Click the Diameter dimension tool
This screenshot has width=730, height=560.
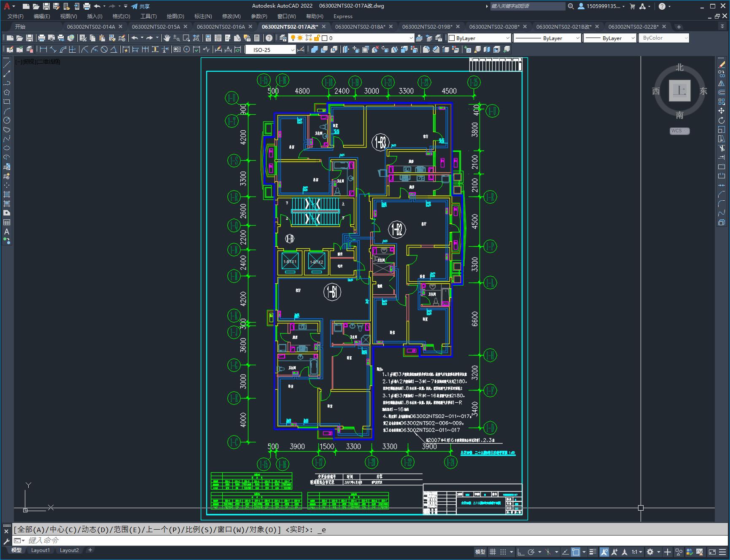click(104, 50)
